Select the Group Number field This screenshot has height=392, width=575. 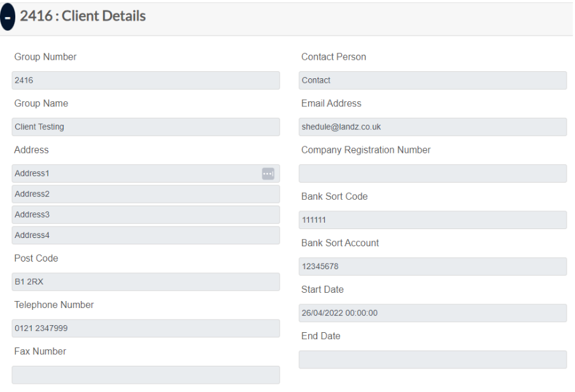[x=145, y=80]
